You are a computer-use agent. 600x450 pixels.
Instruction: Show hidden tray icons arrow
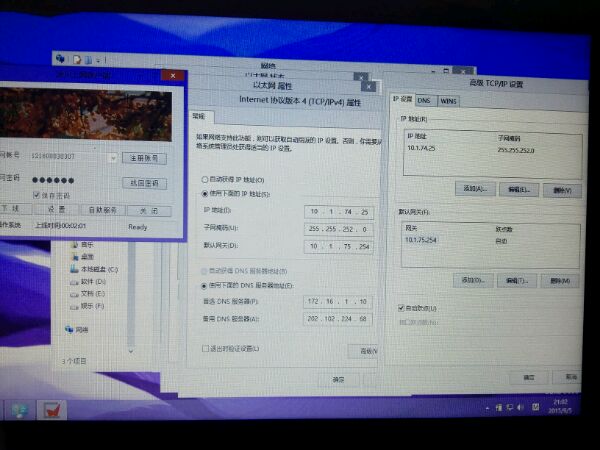click(x=487, y=409)
